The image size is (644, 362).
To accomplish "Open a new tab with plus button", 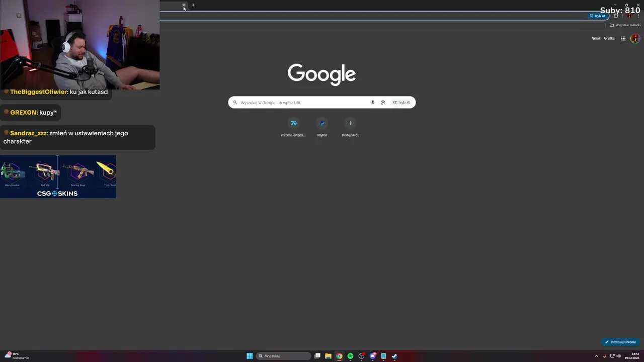I will 193,5.
